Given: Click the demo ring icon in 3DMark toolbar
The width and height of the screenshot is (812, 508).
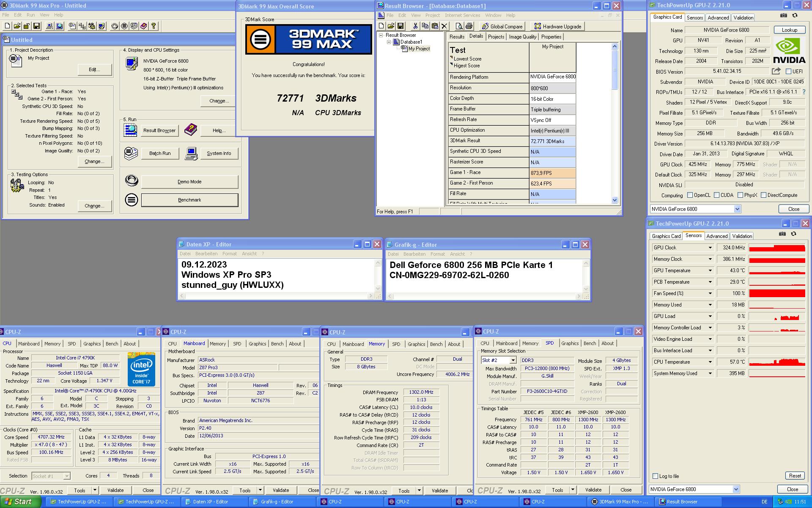Looking at the screenshot, I should [115, 26].
